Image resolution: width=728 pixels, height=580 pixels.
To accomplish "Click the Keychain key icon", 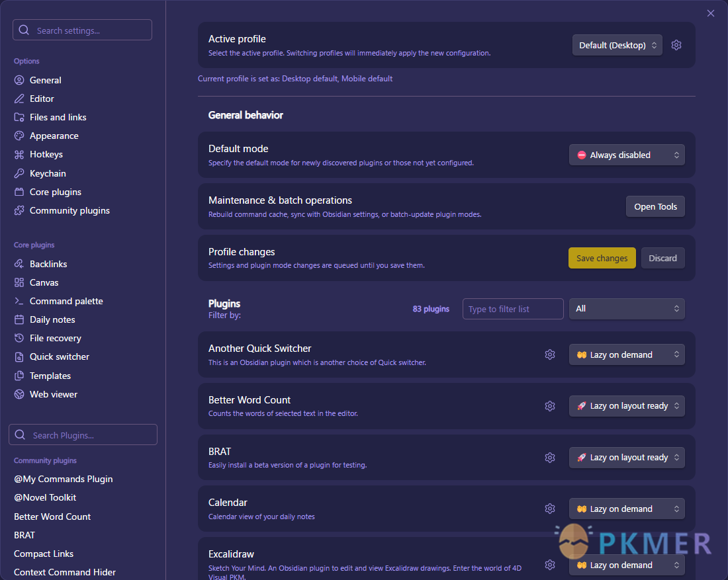I will [19, 173].
